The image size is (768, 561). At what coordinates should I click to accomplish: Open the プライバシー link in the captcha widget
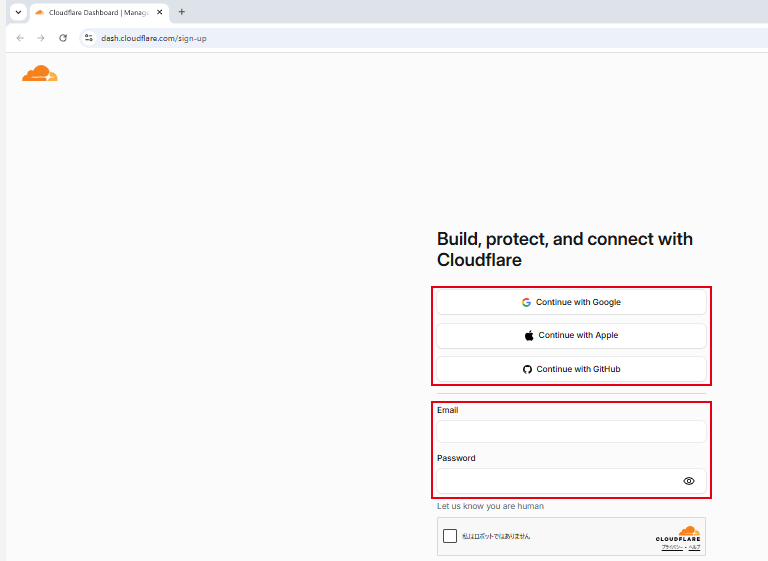point(672,547)
